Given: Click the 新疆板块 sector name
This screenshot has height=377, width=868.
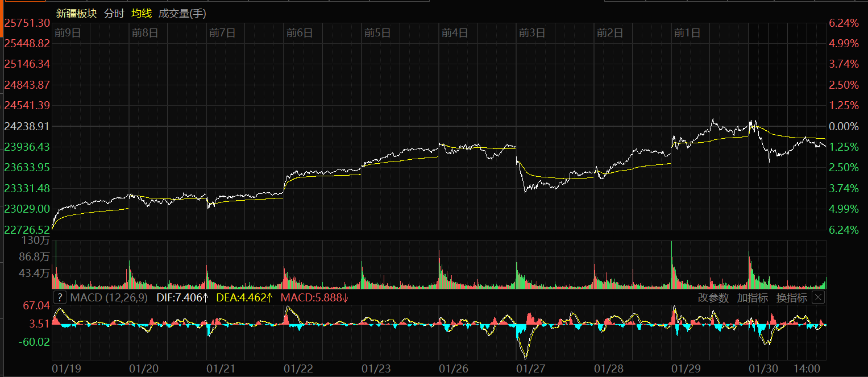Looking at the screenshot, I should coord(77,14).
